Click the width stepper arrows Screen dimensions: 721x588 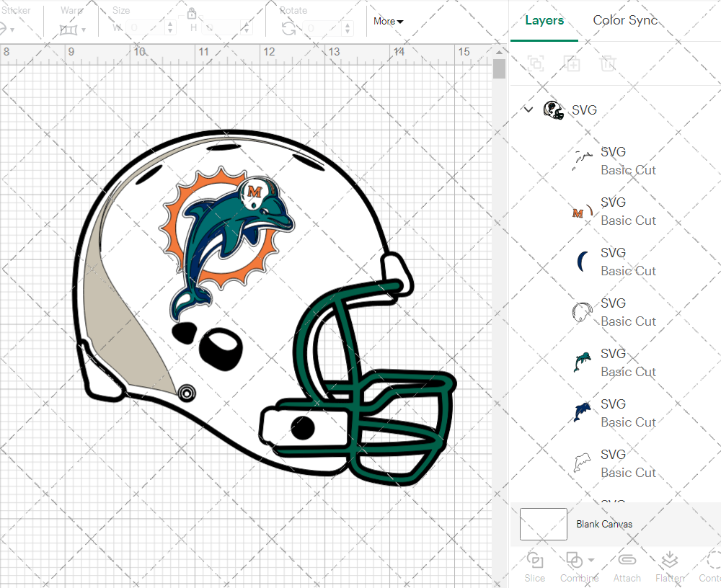pos(170,28)
